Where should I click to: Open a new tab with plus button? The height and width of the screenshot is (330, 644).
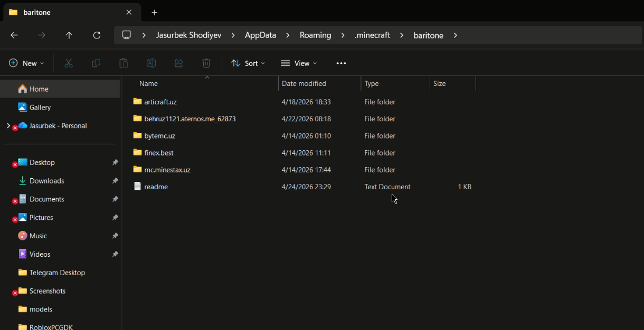[154, 12]
